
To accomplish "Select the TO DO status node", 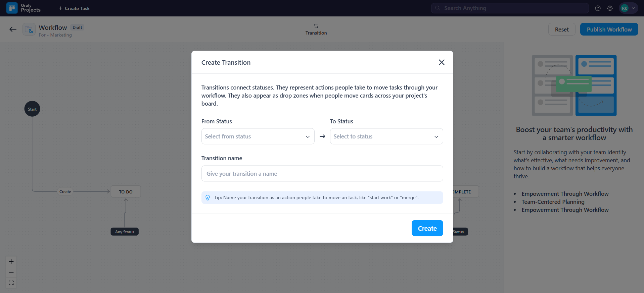I will 126,192.
